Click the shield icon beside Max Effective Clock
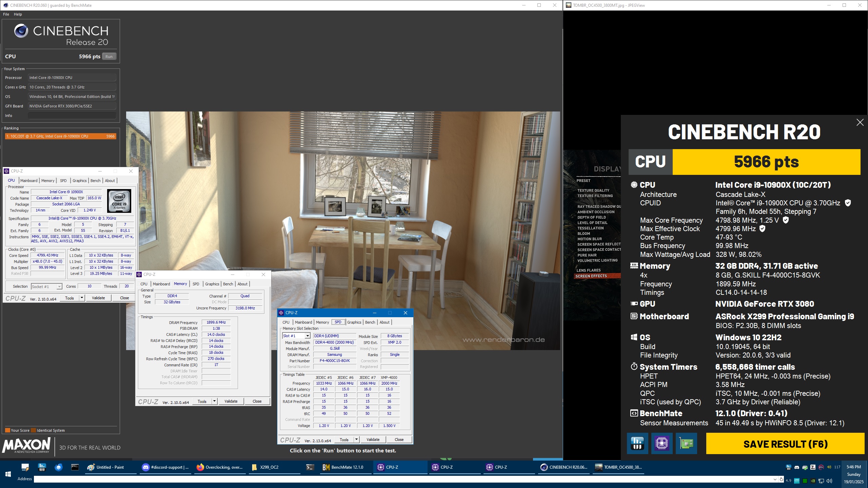868x488 pixels. coord(762,229)
